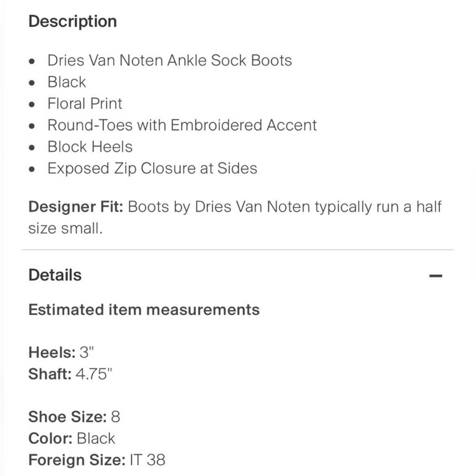Click the Heels 3 inch measurement
476x476 pixels.
[61, 352]
